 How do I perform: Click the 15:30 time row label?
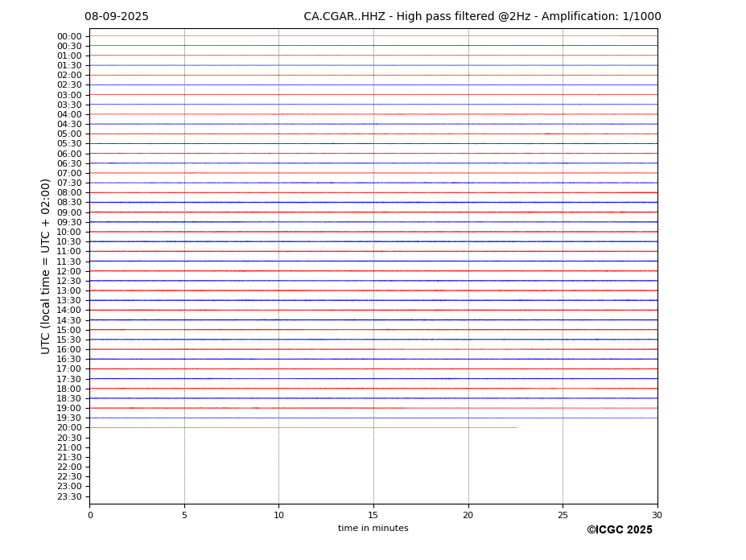[x=69, y=340]
